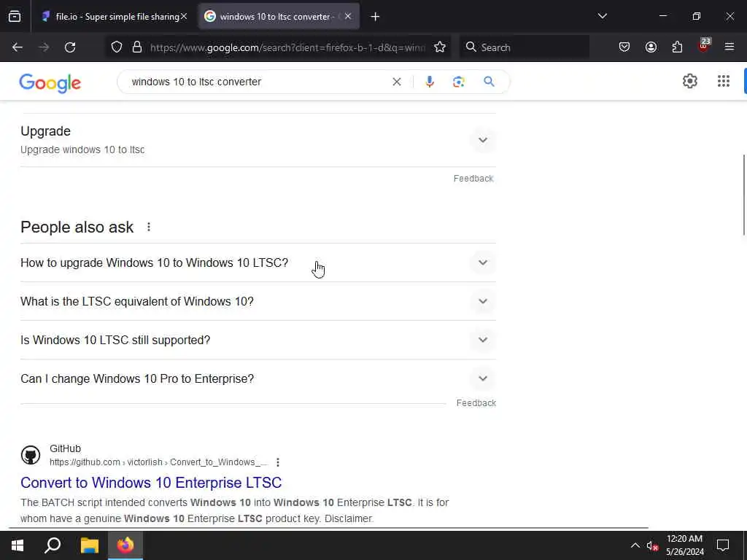The height and width of the screenshot is (560, 747).
Task: Open the GitHub result URL breadcrumb
Action: tap(158, 462)
